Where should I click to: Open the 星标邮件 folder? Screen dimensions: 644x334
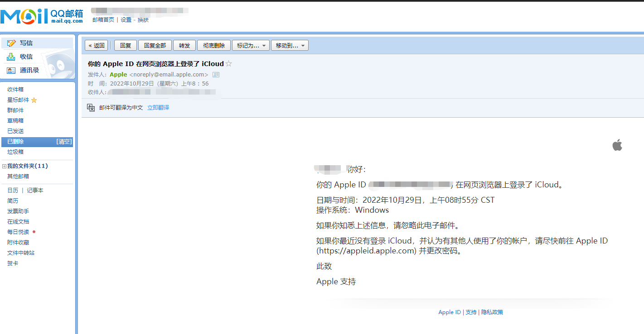click(18, 100)
